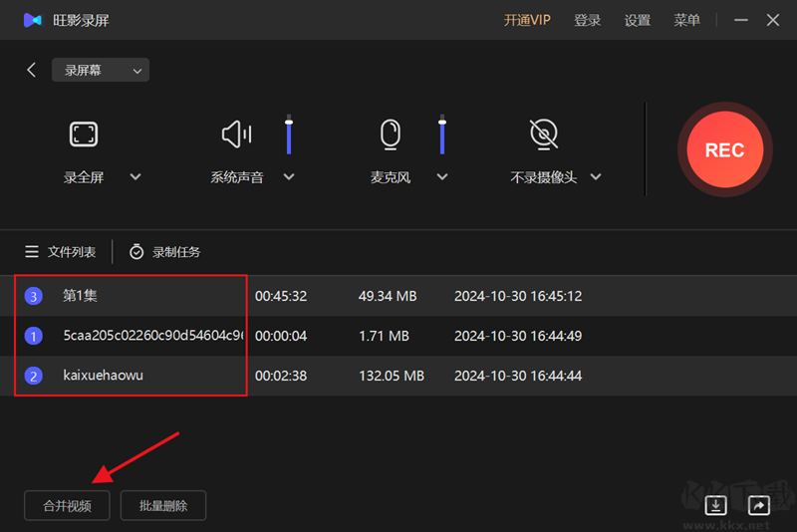Viewport: 797px width, 532px height.
Task: Expand the 录全屏 area dropdown arrow
Action: (135, 177)
